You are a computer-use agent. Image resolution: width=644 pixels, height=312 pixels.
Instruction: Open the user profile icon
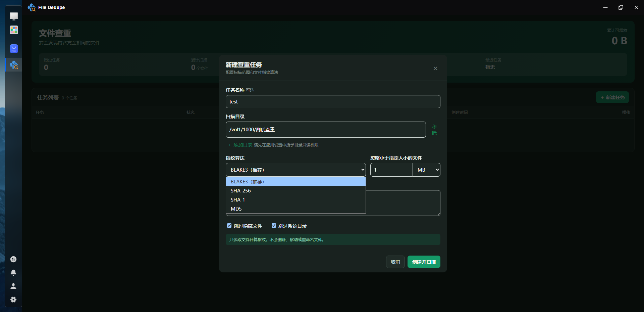pyautogui.click(x=13, y=286)
